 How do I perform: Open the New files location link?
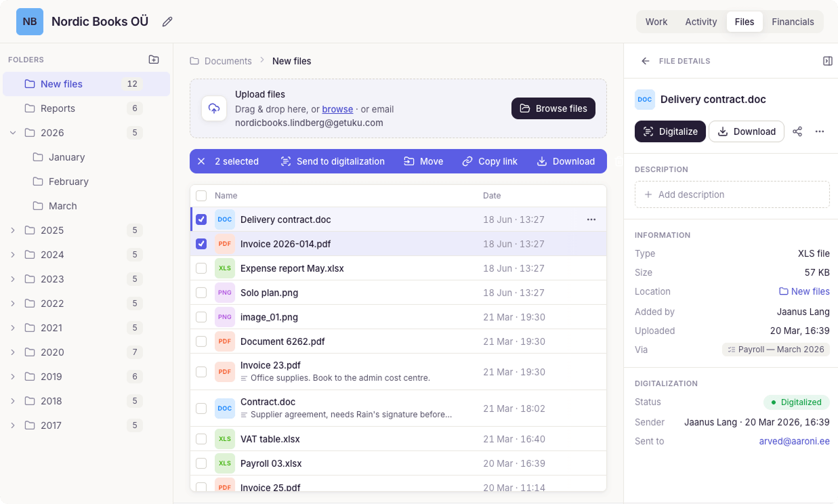(804, 291)
